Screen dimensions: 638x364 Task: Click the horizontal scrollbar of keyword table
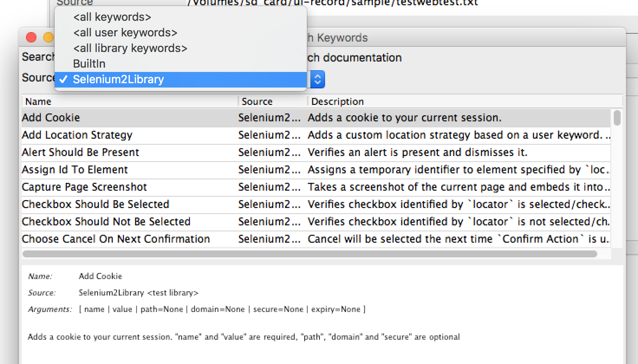309,254
